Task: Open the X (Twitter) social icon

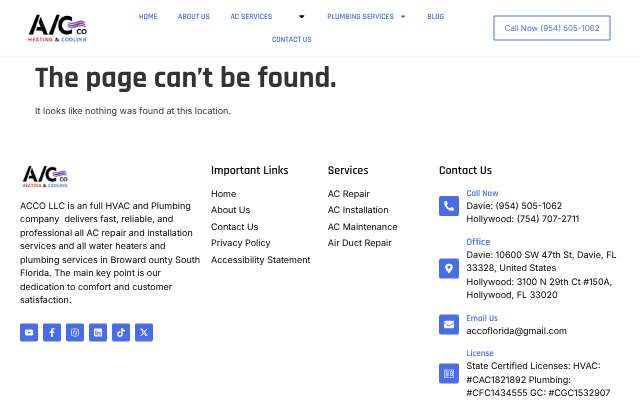Action: 144,332
